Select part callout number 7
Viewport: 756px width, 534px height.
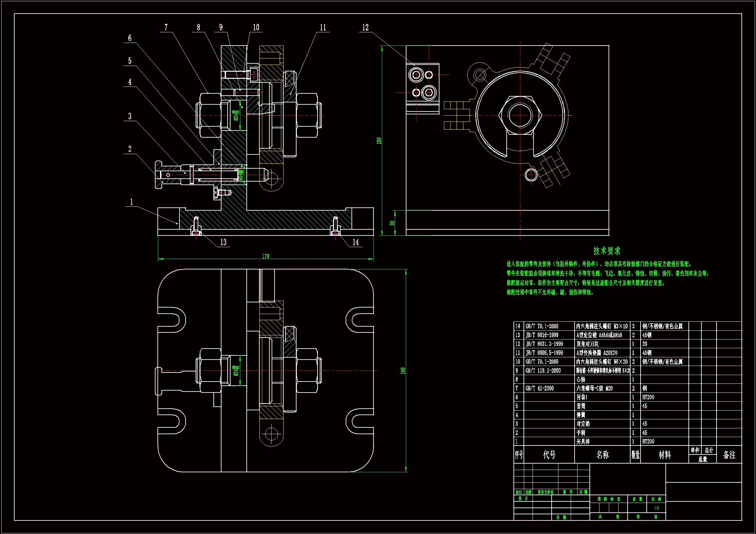click(x=166, y=27)
